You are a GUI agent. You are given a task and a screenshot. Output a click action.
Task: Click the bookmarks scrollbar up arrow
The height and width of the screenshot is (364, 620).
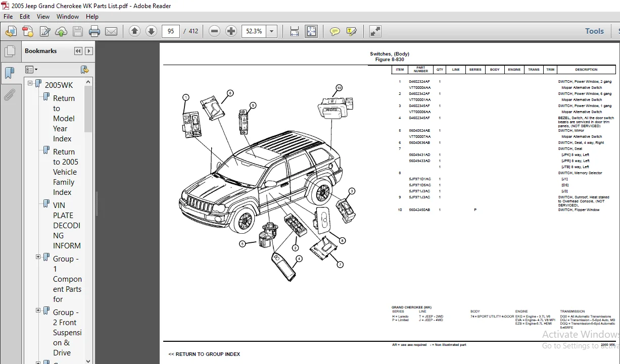(x=88, y=82)
